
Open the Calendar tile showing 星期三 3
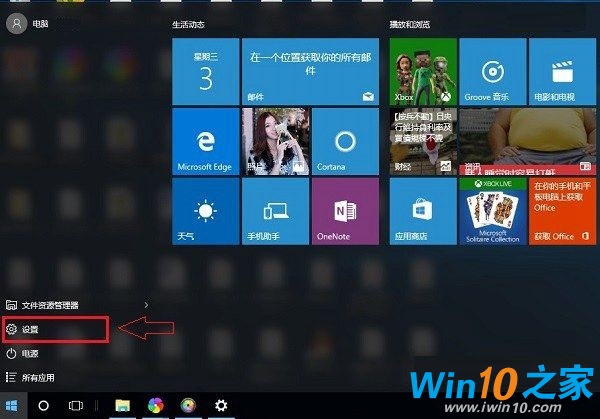coord(206,72)
